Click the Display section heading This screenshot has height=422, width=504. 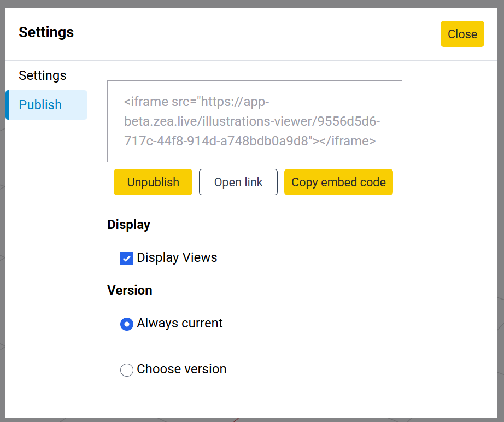click(x=128, y=225)
